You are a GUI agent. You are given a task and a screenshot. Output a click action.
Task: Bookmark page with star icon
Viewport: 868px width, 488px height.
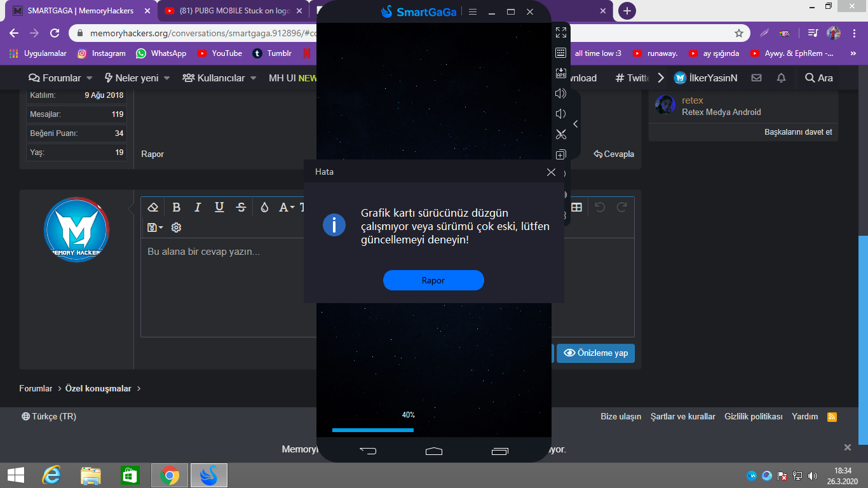pyautogui.click(x=739, y=33)
